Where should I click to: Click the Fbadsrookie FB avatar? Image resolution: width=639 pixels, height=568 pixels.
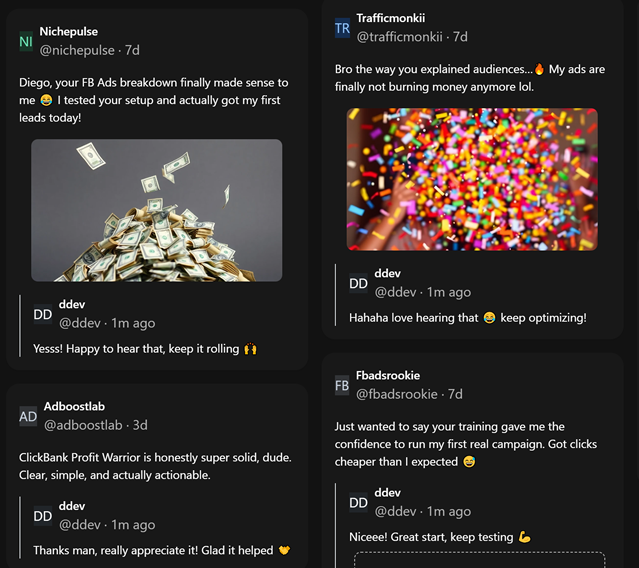point(342,385)
